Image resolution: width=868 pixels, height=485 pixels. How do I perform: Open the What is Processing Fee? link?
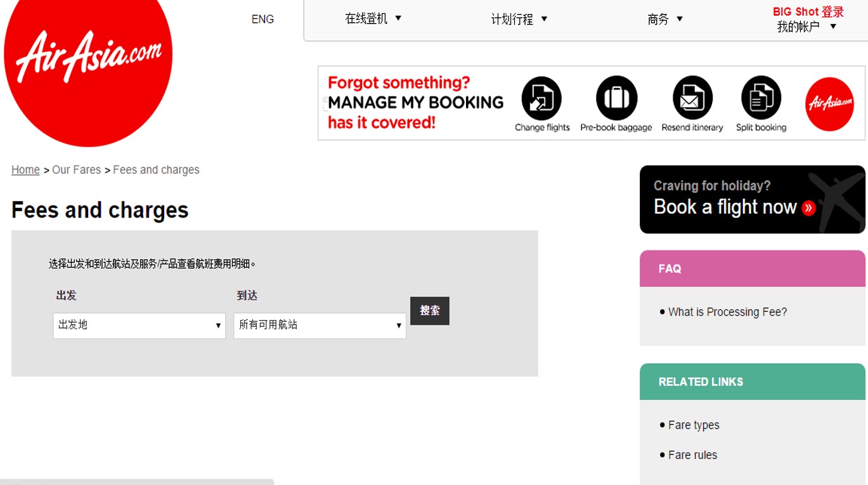727,312
